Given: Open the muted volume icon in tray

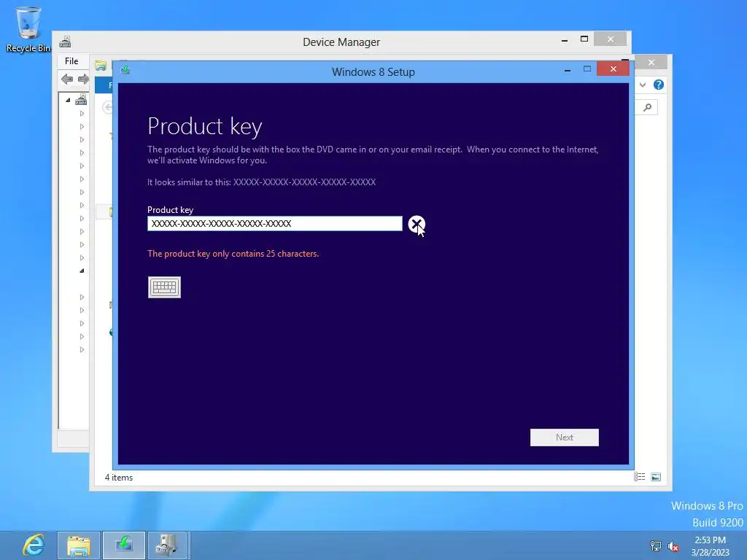Looking at the screenshot, I should (x=673, y=546).
